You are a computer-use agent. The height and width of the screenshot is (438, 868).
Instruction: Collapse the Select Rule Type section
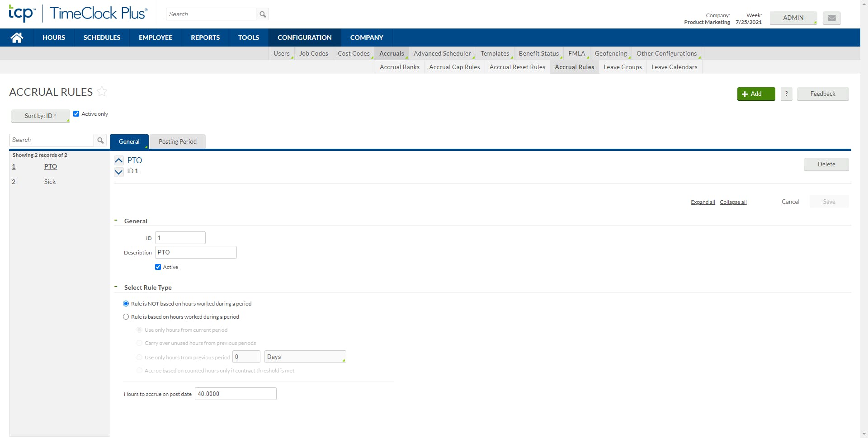click(x=116, y=287)
